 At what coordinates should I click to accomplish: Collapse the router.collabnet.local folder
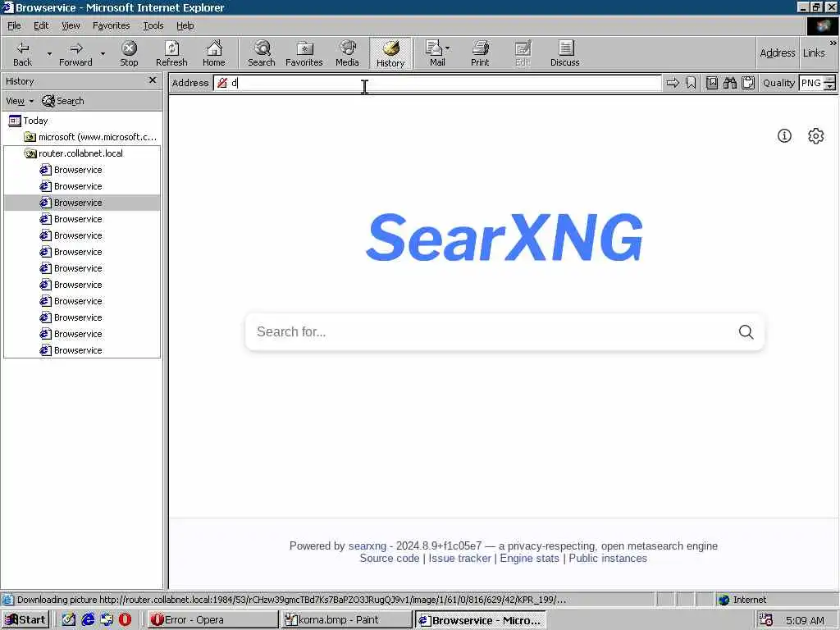point(74,153)
